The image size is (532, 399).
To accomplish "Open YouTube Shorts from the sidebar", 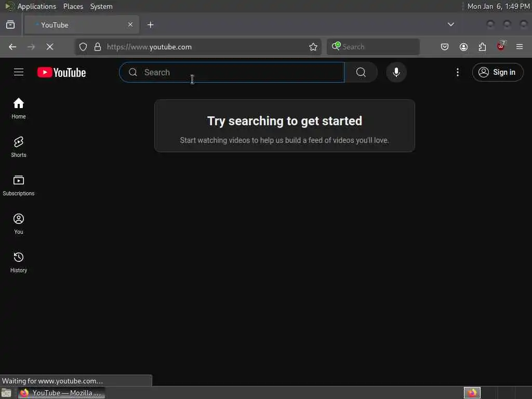I will coord(18,147).
